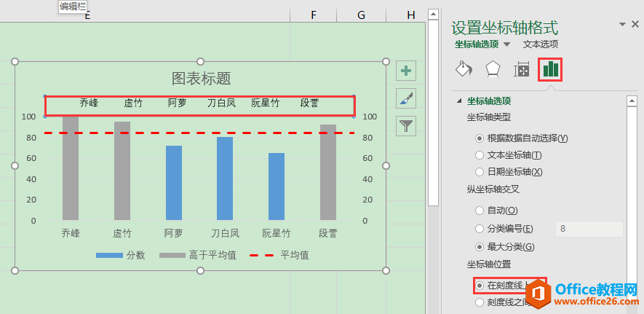644x314 pixels.
Task: Open the Size & Properties icon tab
Action: coord(521,69)
